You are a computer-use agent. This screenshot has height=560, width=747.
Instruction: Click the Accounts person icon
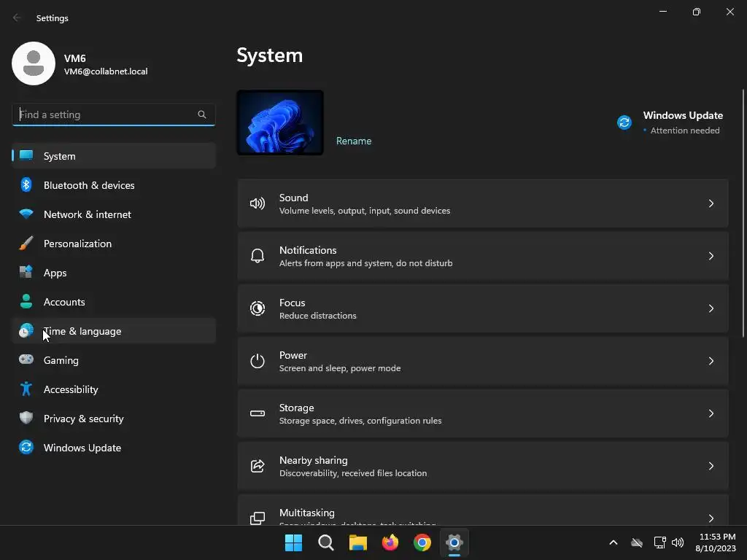pos(26,301)
